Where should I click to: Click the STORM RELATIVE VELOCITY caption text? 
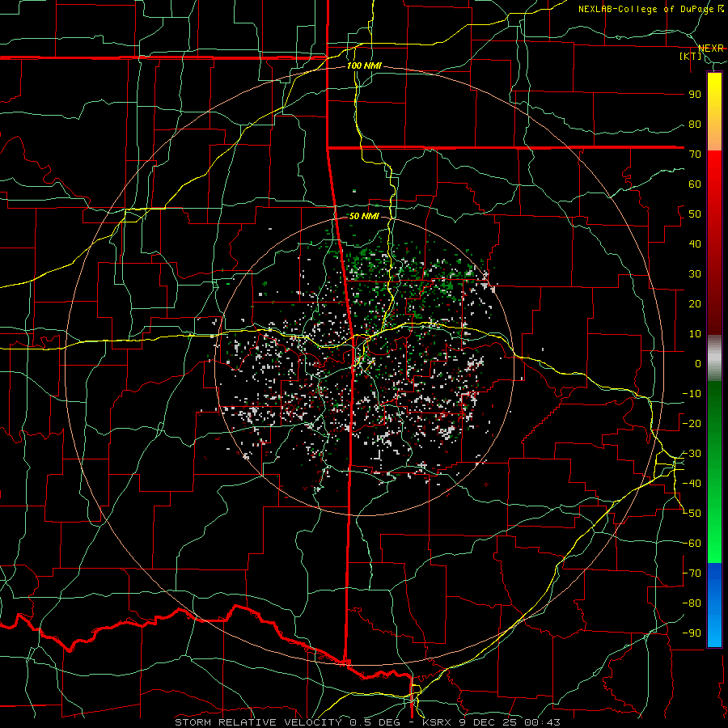pos(258,722)
